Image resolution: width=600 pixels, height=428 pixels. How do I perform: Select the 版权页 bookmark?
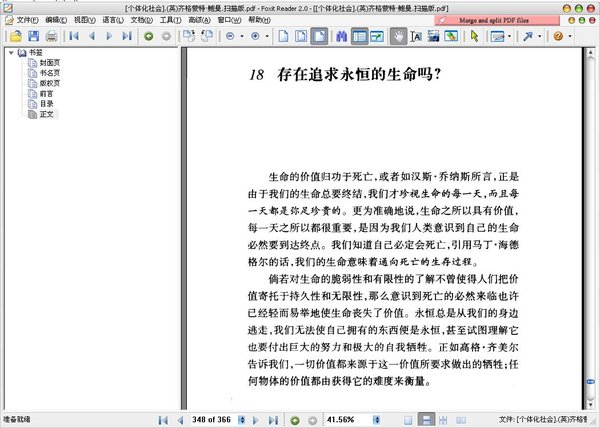(50, 83)
